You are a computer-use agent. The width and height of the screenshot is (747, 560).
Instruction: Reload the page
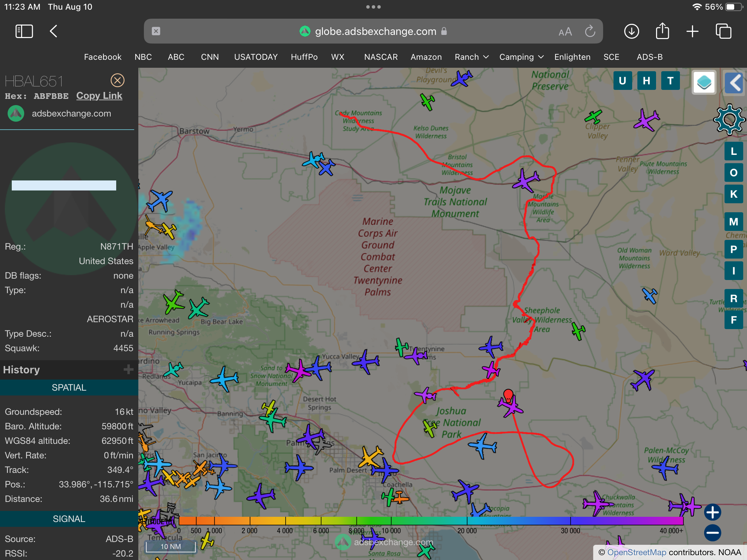[x=590, y=31]
